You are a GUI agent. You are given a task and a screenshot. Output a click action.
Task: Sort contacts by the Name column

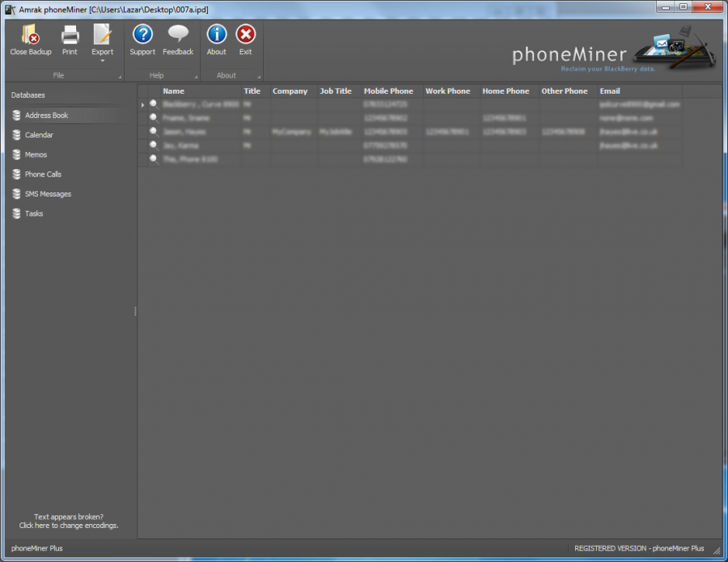click(x=201, y=91)
